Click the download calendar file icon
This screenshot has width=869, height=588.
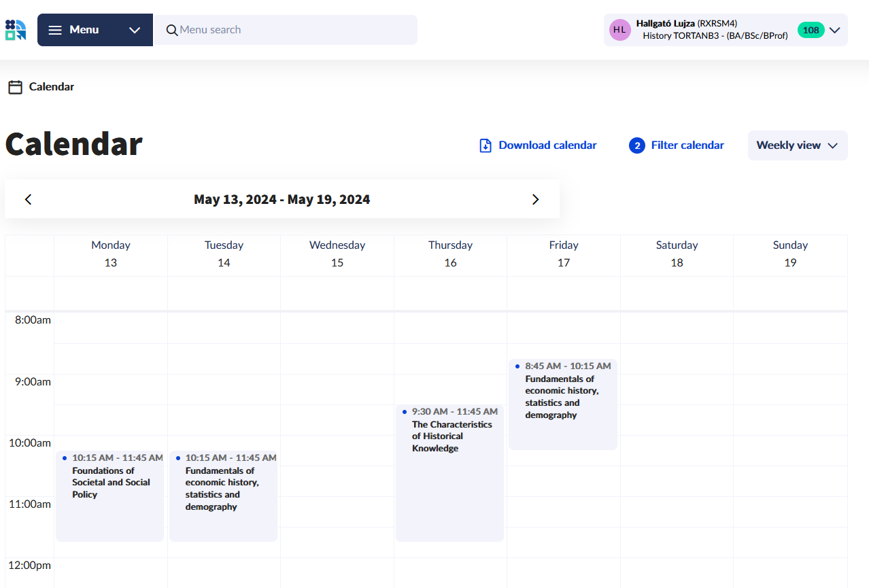485,145
